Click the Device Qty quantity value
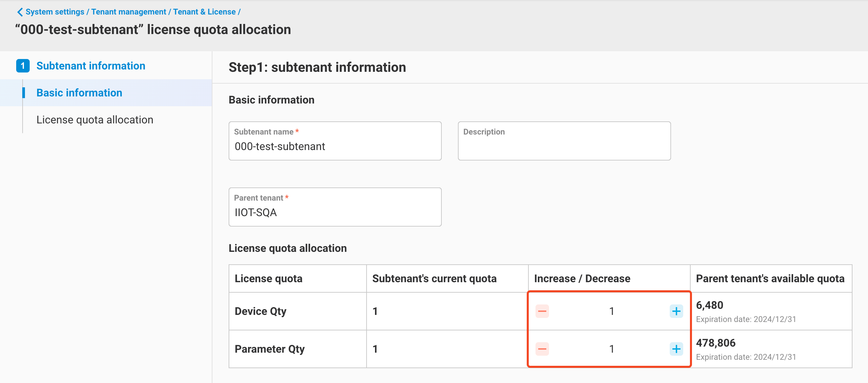Image resolution: width=868 pixels, height=383 pixels. [x=611, y=311]
